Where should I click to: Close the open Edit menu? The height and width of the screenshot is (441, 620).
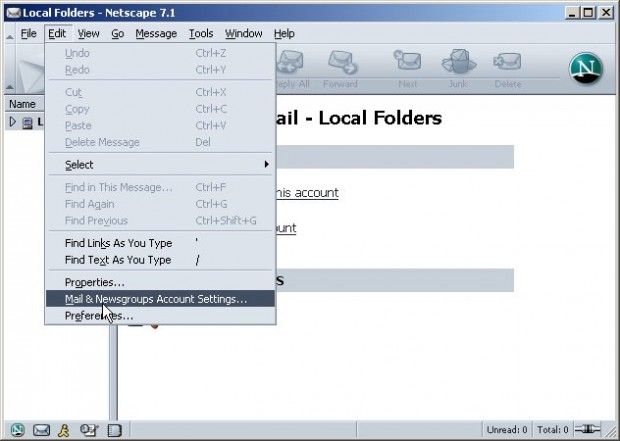57,34
